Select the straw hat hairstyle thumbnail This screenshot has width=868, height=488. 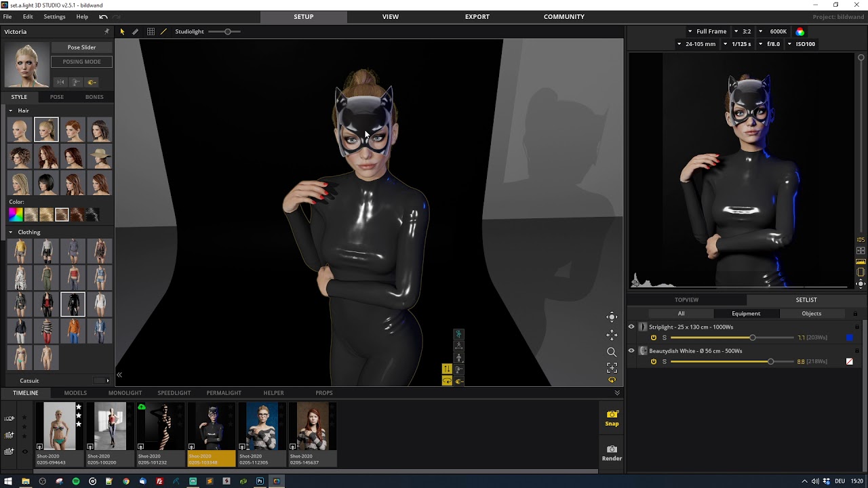coord(100,157)
